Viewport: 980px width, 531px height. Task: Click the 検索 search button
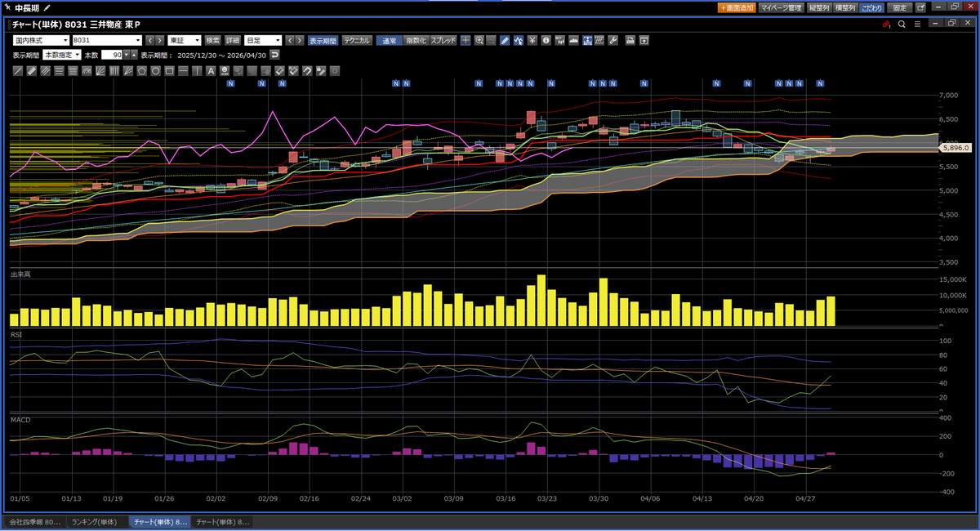tap(213, 40)
